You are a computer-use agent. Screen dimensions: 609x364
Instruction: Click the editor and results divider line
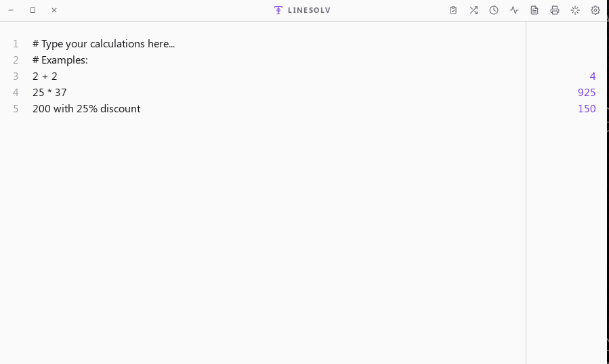(526, 193)
